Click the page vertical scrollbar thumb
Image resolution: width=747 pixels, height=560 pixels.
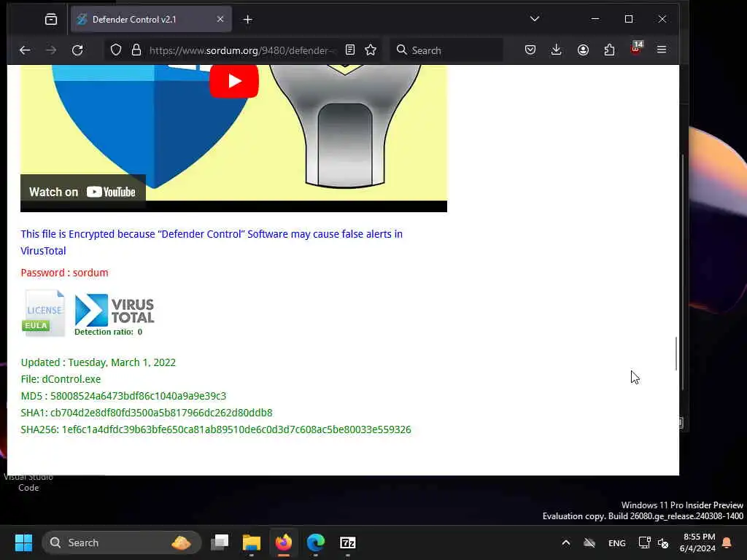click(x=676, y=354)
